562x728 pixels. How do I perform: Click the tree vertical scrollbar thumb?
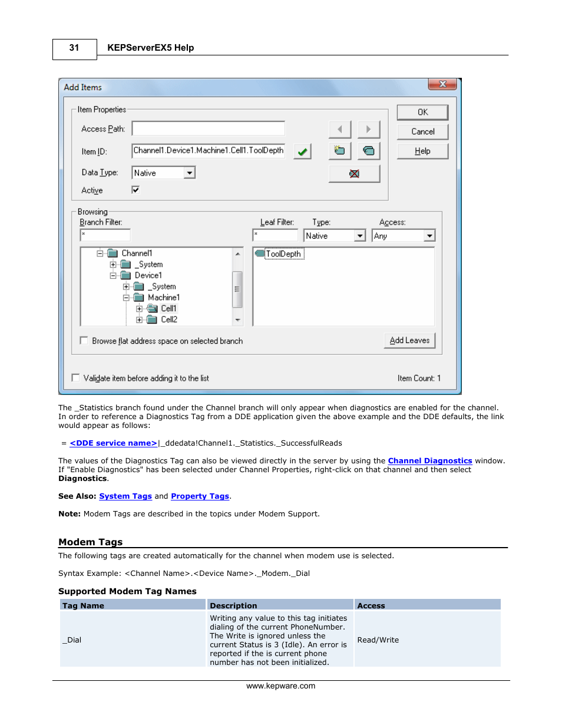(237, 289)
